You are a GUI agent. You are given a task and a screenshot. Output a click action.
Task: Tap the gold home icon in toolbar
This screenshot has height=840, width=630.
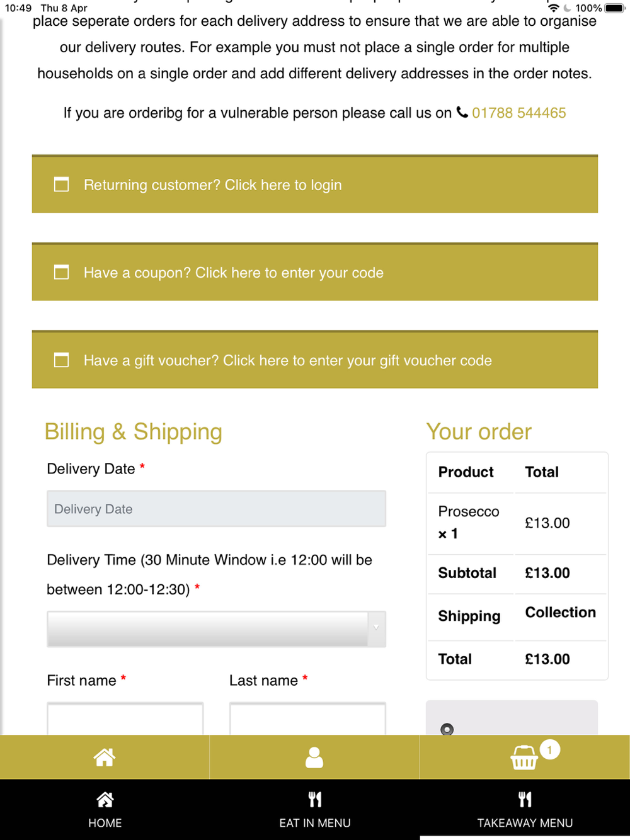(x=105, y=757)
